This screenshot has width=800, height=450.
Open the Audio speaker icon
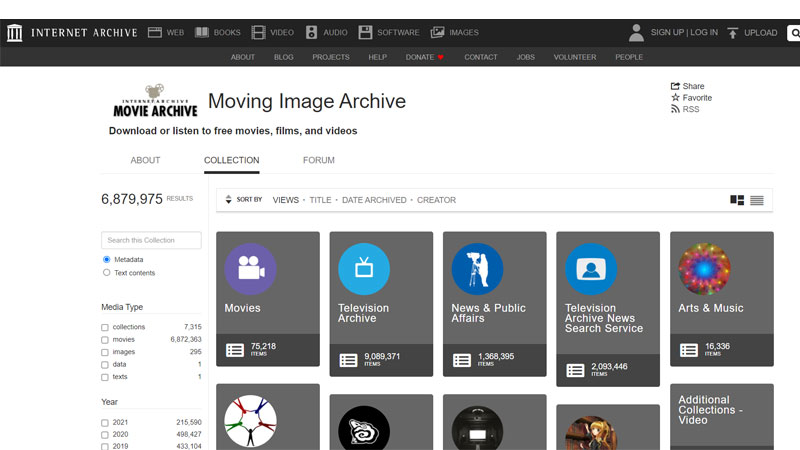pyautogui.click(x=311, y=33)
